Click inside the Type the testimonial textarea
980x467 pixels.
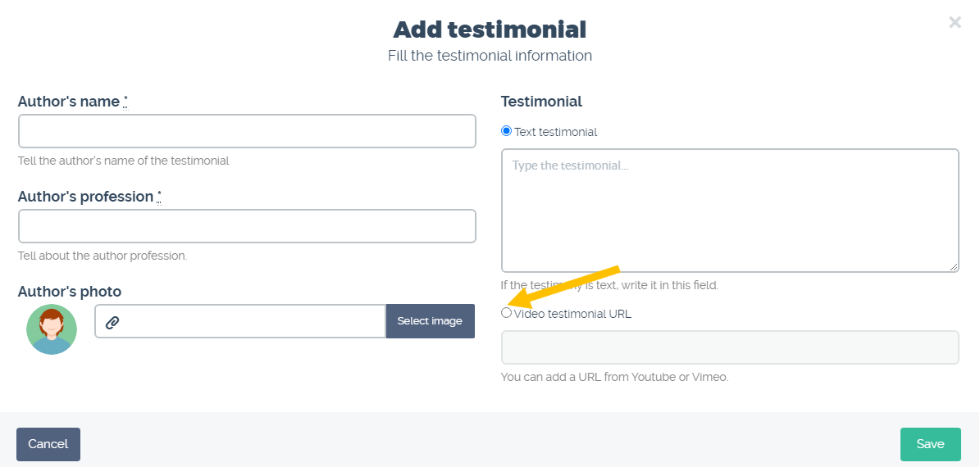point(730,211)
